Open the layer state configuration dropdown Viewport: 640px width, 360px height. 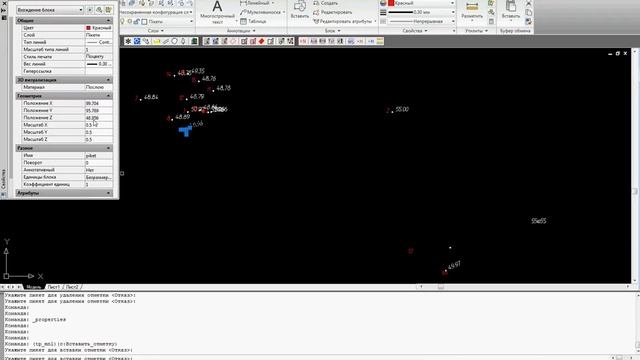pyautogui.click(x=156, y=12)
